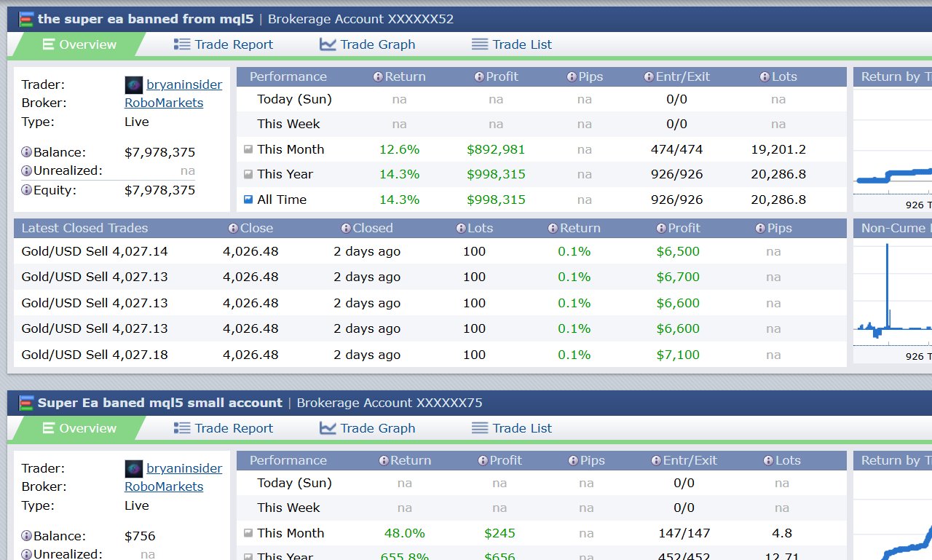The width and height of the screenshot is (932, 560).
Task: Click the $7,100 profit value
Action: tap(678, 355)
